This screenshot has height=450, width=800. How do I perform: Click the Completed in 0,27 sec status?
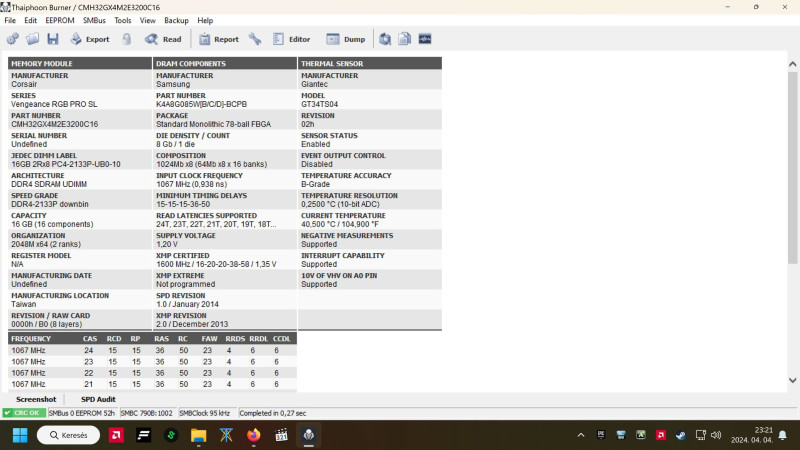click(x=272, y=413)
